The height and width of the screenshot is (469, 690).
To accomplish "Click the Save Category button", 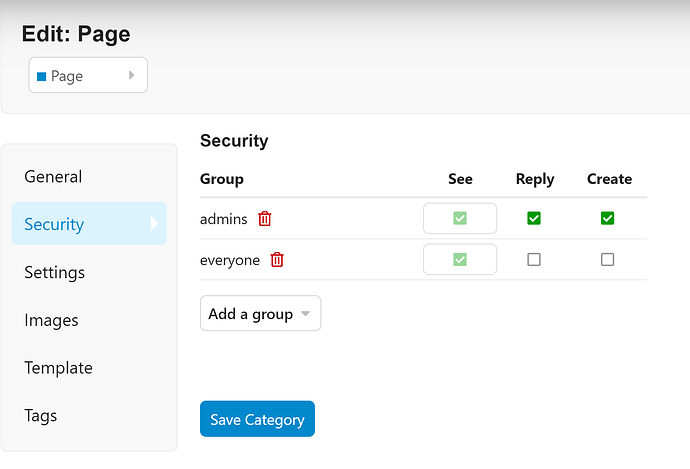I will click(257, 419).
